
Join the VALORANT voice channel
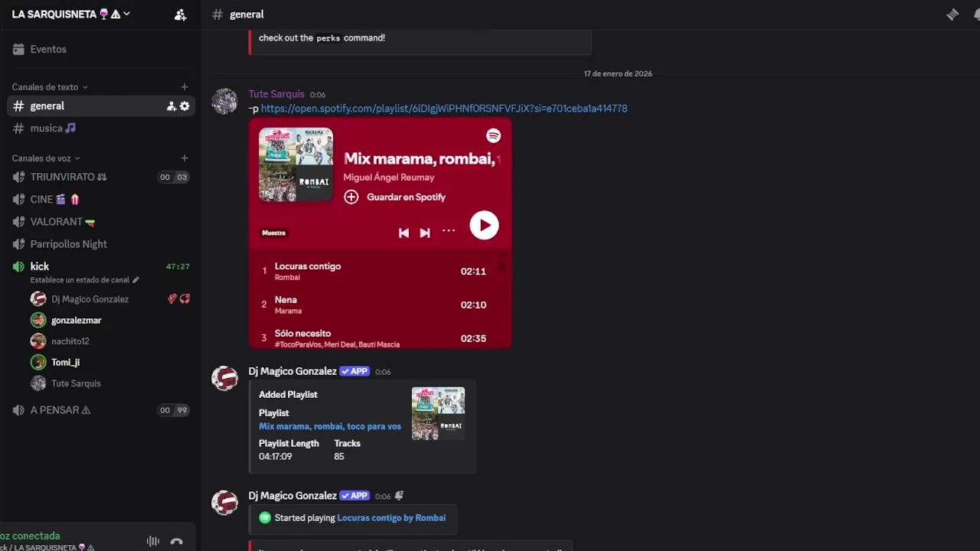[x=100, y=222]
